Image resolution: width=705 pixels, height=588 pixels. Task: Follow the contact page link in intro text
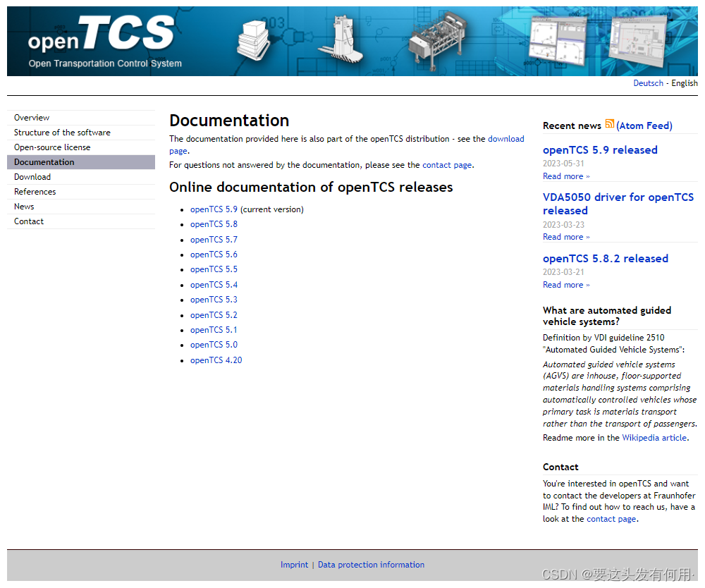[x=447, y=165]
